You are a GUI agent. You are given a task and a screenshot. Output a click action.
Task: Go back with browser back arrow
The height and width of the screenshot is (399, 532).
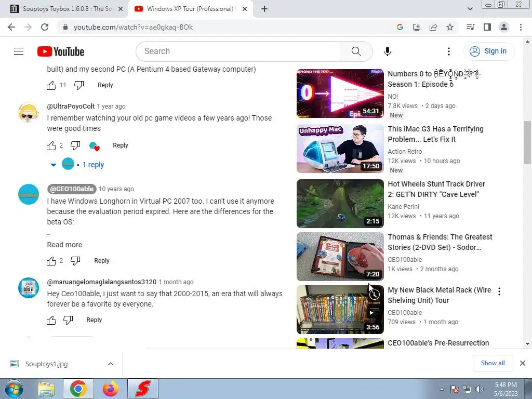click(x=11, y=27)
